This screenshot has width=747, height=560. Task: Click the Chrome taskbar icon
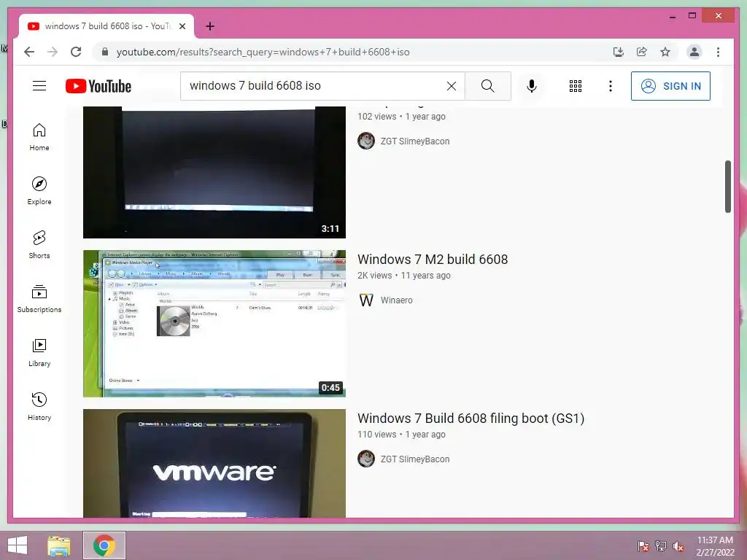tap(104, 545)
